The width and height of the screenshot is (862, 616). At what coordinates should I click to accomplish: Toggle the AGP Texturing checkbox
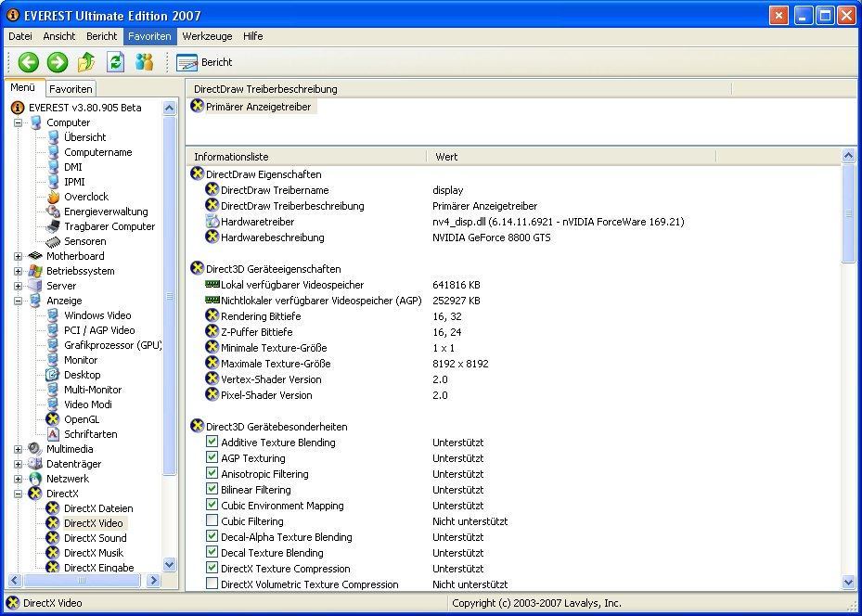click(x=212, y=457)
